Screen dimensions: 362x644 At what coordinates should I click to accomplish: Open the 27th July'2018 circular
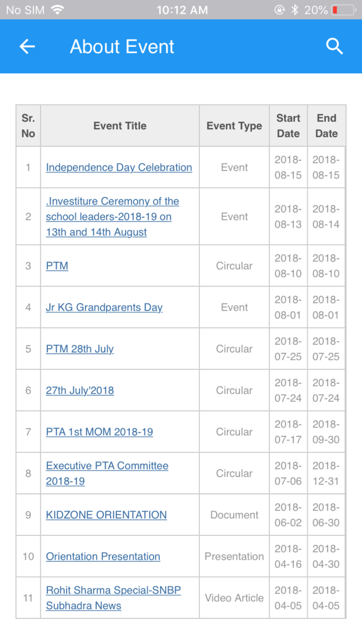click(80, 390)
